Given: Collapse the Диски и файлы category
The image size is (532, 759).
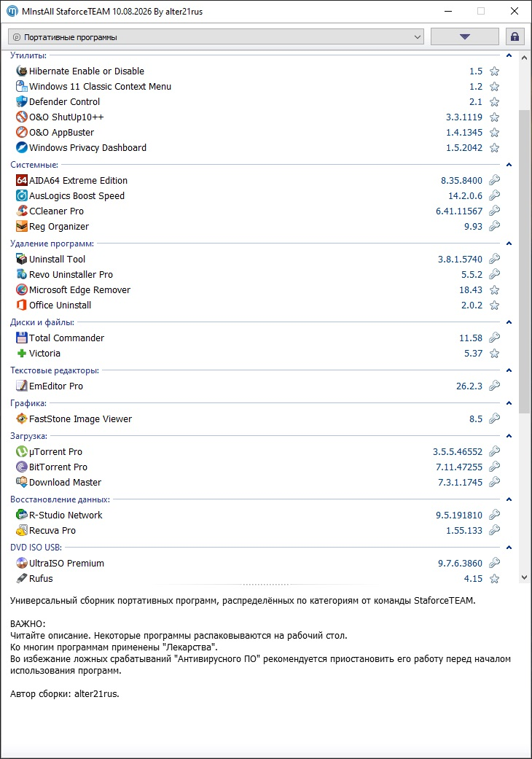Looking at the screenshot, I should (509, 322).
